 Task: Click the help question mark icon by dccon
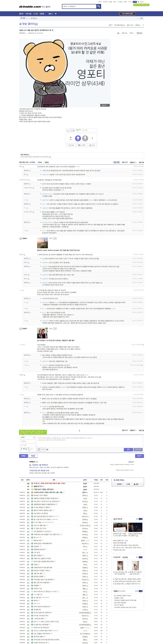[47, 450]
